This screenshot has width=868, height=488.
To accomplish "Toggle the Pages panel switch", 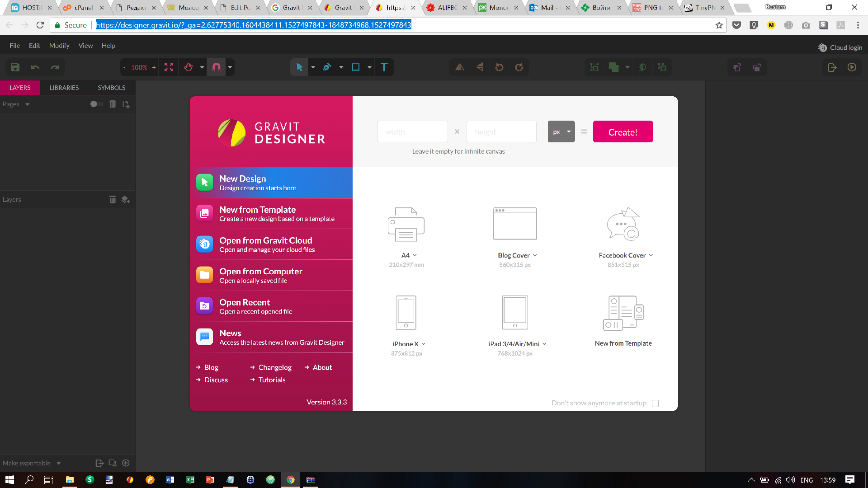I will coord(97,104).
